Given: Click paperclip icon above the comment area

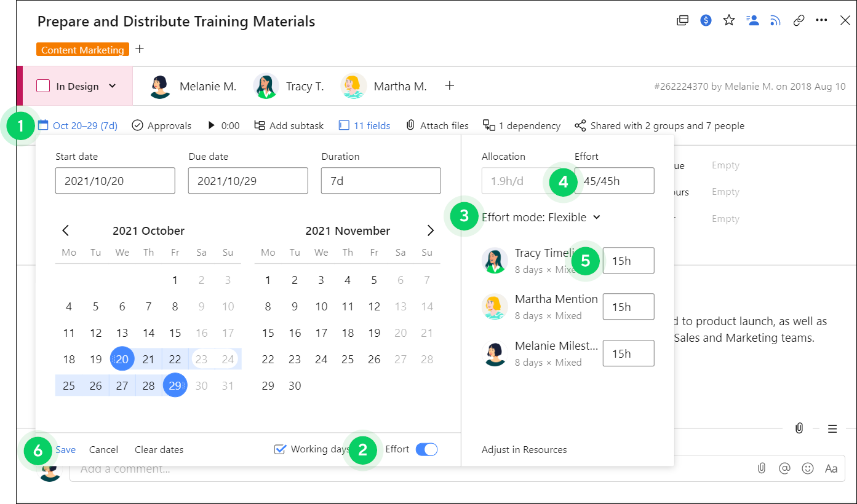Looking at the screenshot, I should point(799,428).
